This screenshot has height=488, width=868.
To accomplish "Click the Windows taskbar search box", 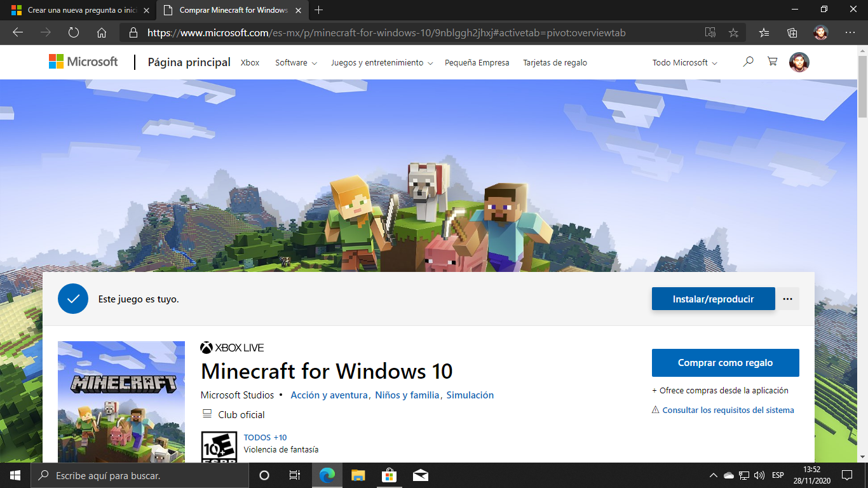I will click(x=139, y=475).
